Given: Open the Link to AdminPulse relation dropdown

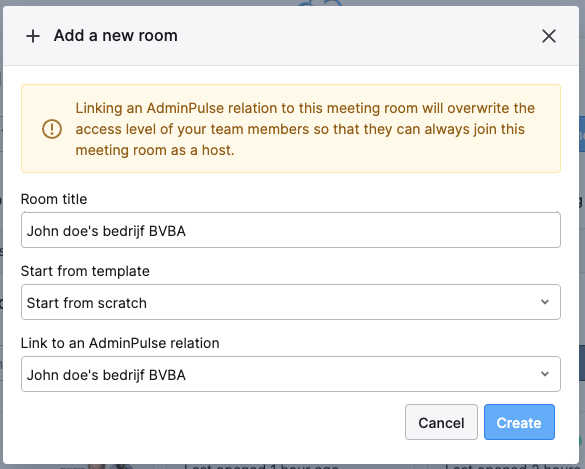Looking at the screenshot, I should [291, 374].
